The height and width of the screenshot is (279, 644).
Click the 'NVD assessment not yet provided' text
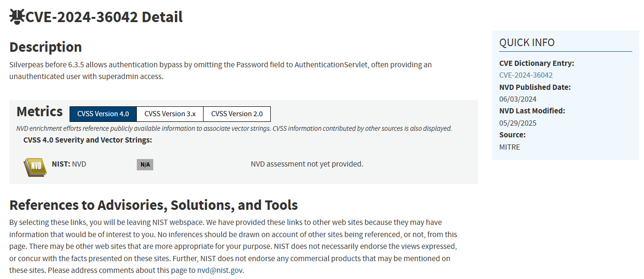tap(307, 164)
